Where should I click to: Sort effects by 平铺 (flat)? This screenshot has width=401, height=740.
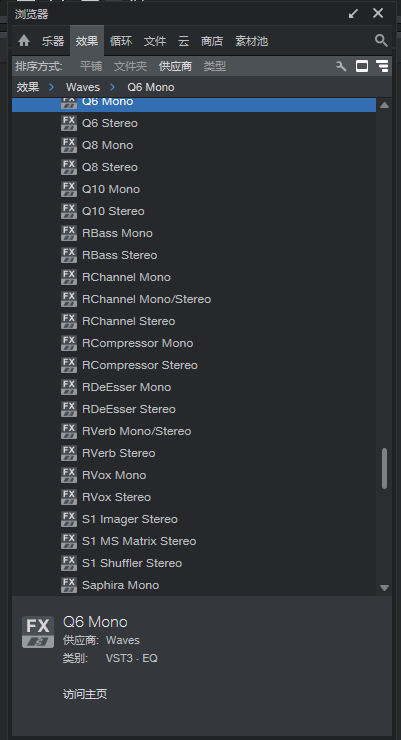pyautogui.click(x=91, y=66)
